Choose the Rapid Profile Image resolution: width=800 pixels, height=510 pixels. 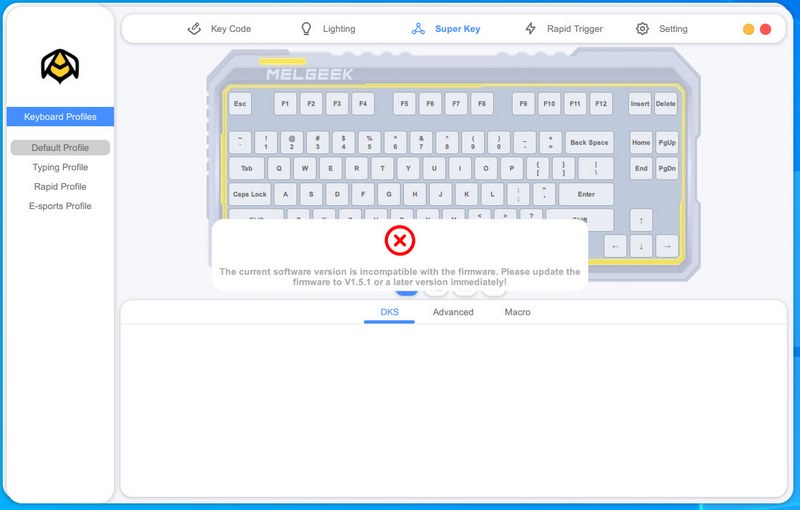point(60,187)
